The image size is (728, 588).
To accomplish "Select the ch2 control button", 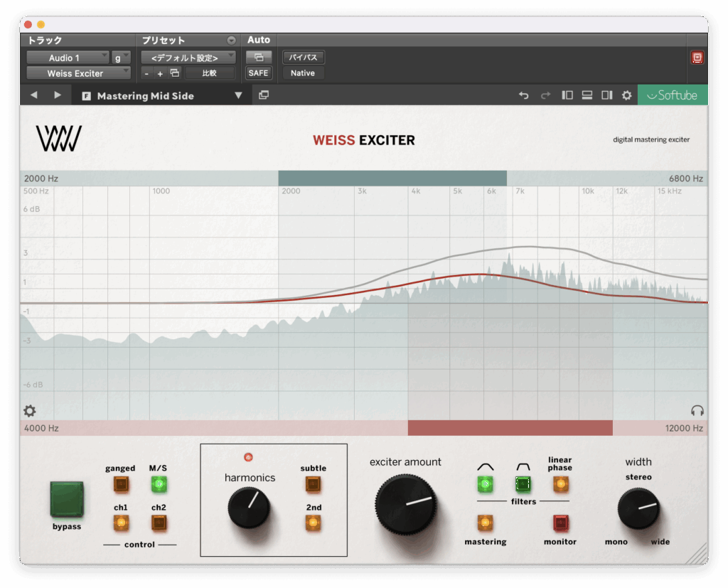I will pyautogui.click(x=159, y=523).
